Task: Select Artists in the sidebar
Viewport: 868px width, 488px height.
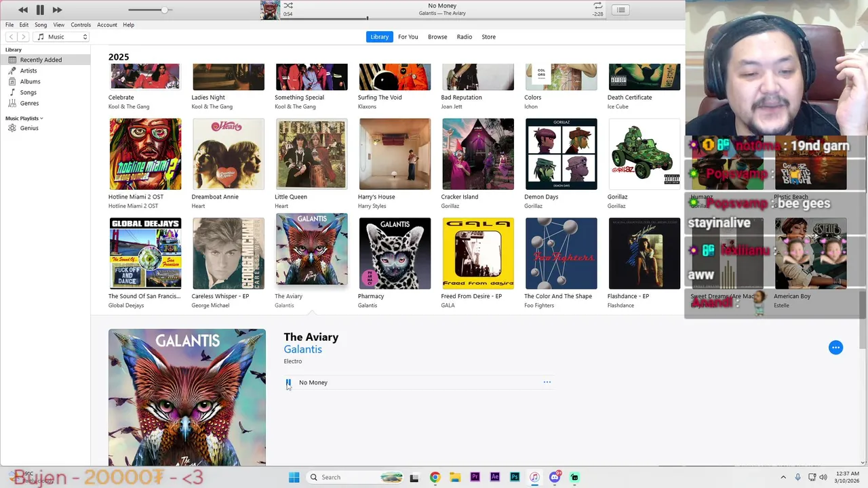Action: 45,70
